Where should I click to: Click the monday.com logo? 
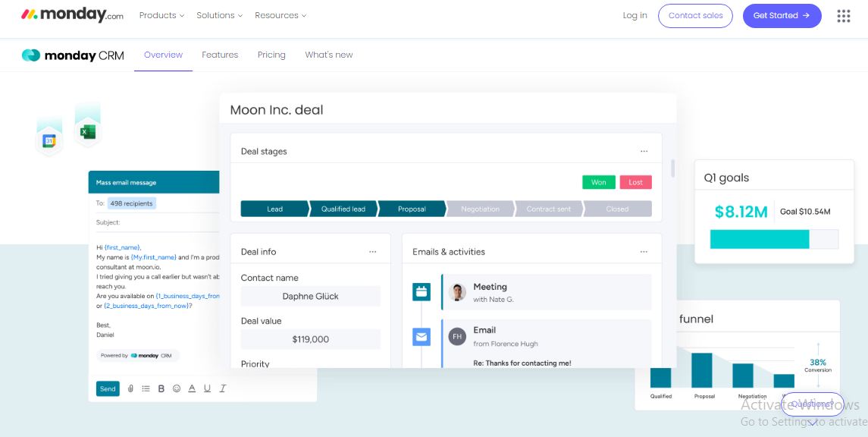click(73, 15)
